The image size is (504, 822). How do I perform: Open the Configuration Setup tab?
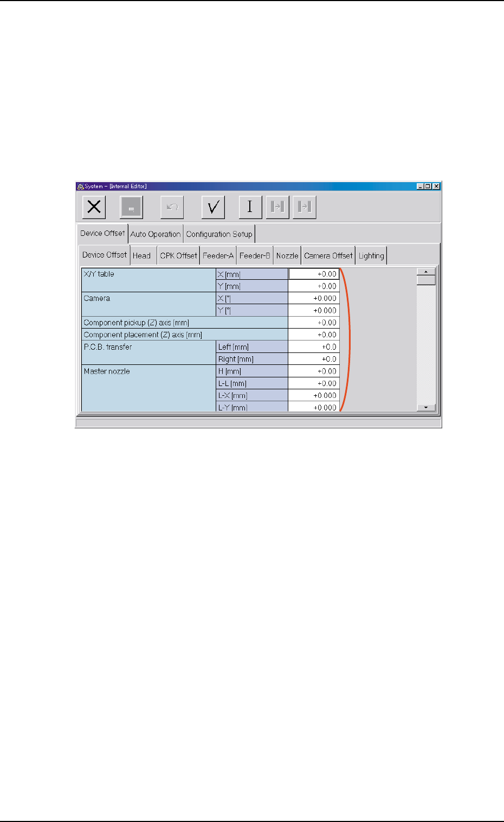pos(219,234)
